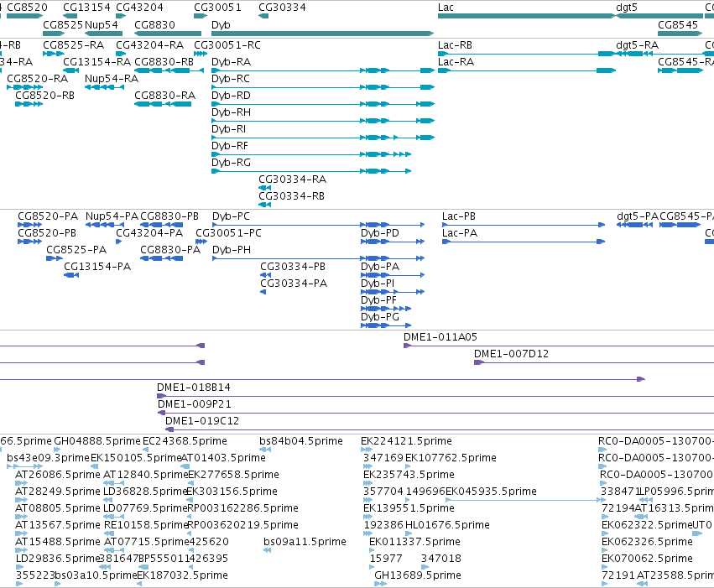
Task: Click the AT01403.5prime EST label
Action: (x=223, y=458)
